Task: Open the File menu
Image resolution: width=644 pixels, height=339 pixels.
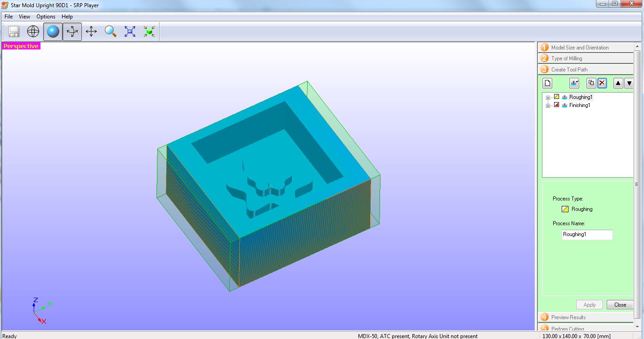Action: click(9, 17)
